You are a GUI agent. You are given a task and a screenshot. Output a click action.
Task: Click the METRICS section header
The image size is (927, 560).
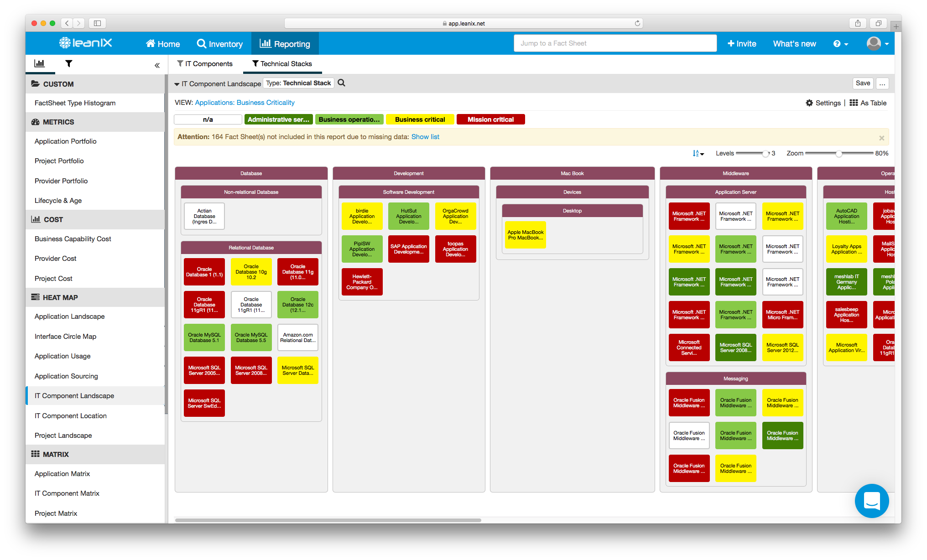click(95, 122)
